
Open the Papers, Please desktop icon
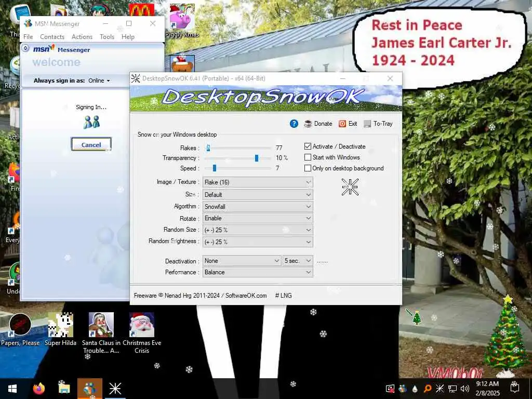[x=20, y=329]
